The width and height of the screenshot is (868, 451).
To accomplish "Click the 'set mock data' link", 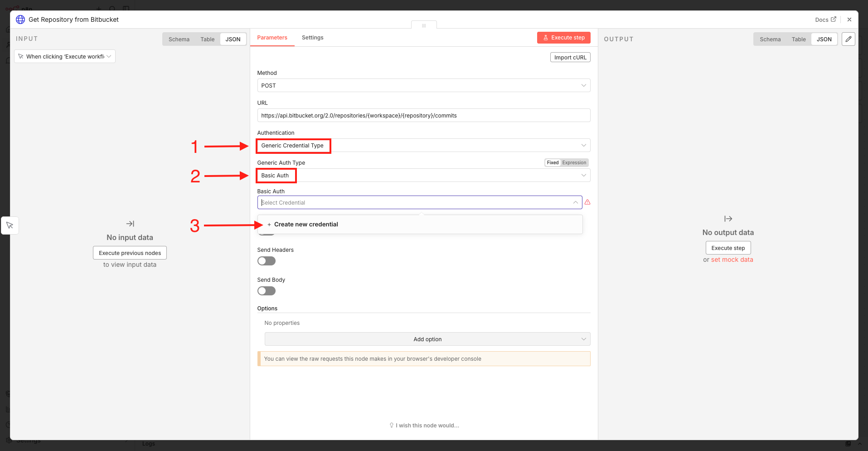I will (732, 260).
